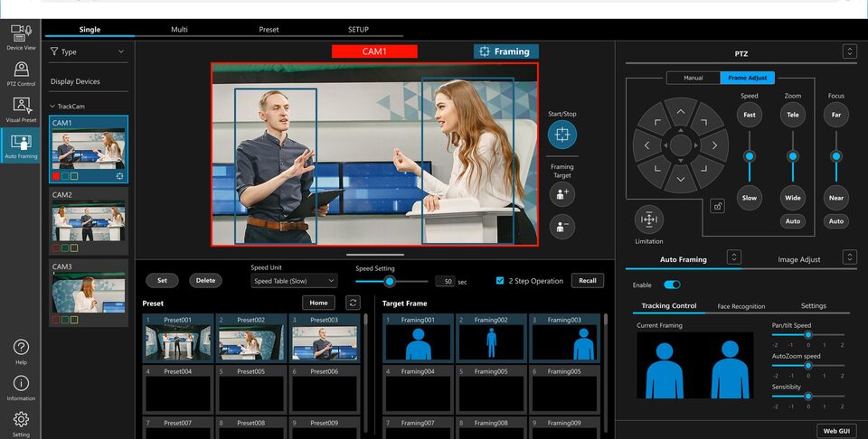Open Visual Preset sidebar icon

[x=21, y=109]
